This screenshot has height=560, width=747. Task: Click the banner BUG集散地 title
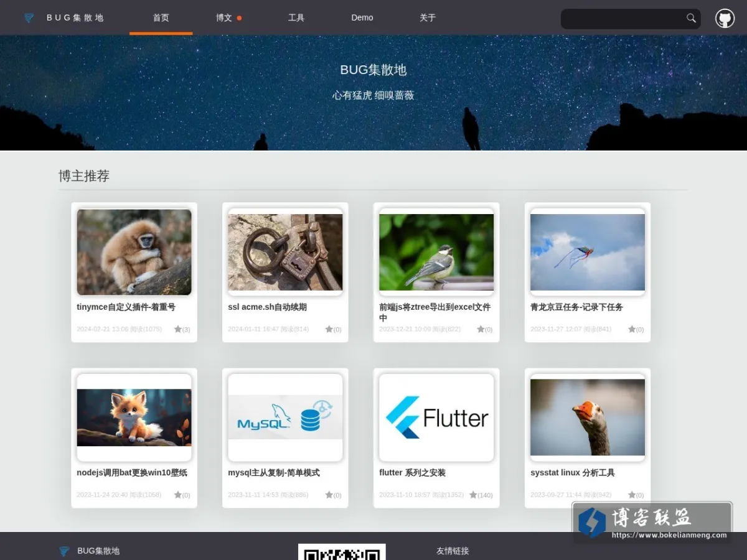(374, 70)
